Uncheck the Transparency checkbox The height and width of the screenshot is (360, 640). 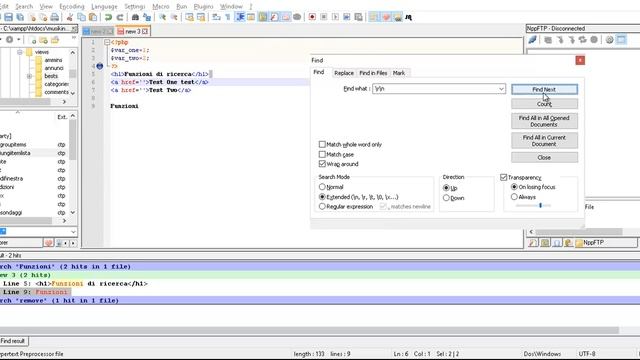[x=504, y=177]
